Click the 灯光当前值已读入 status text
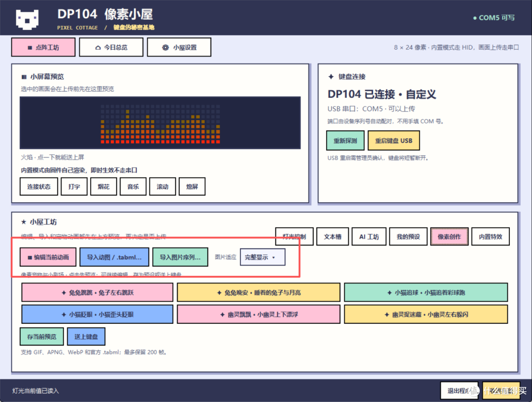The image size is (532, 402). point(35,391)
